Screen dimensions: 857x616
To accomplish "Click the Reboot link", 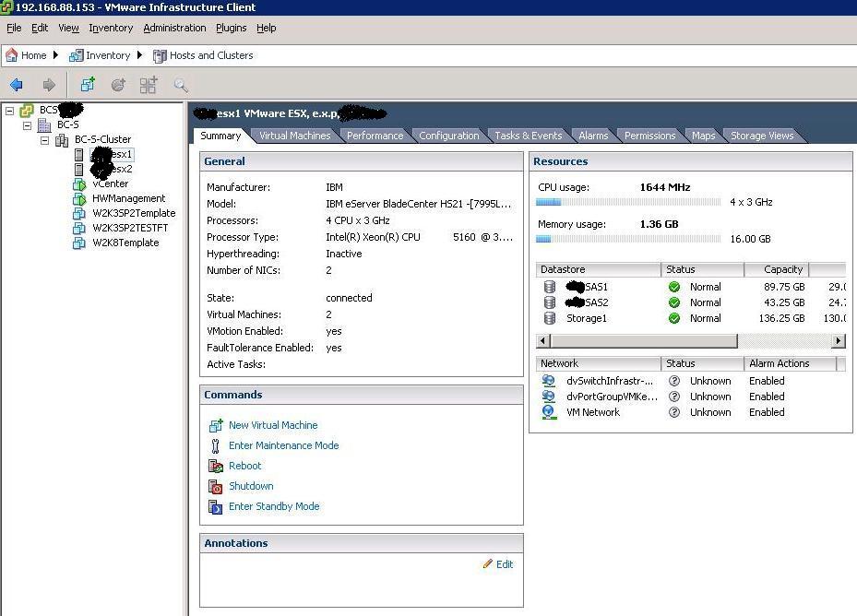I will [244, 466].
